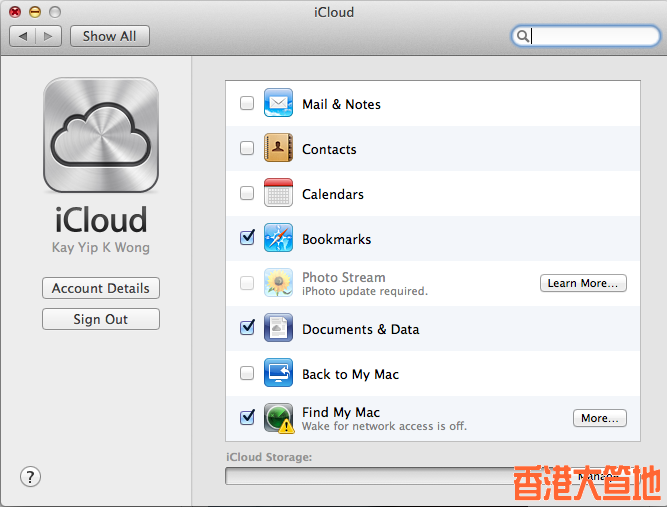Go forward with the right arrow button
This screenshot has width=667, height=507.
[x=48, y=36]
